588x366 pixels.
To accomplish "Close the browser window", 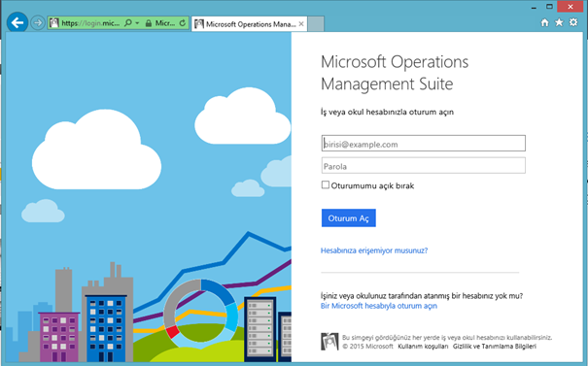I will tap(571, 7).
